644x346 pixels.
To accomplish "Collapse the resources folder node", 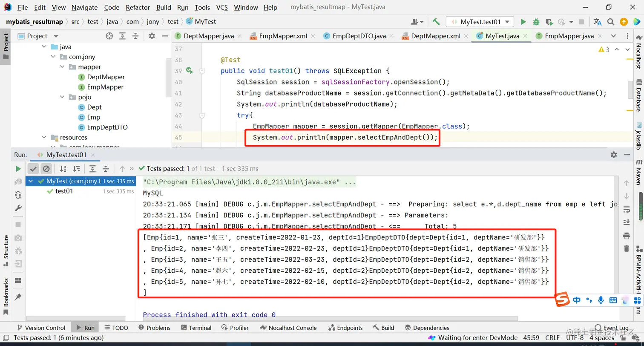I will coord(44,137).
